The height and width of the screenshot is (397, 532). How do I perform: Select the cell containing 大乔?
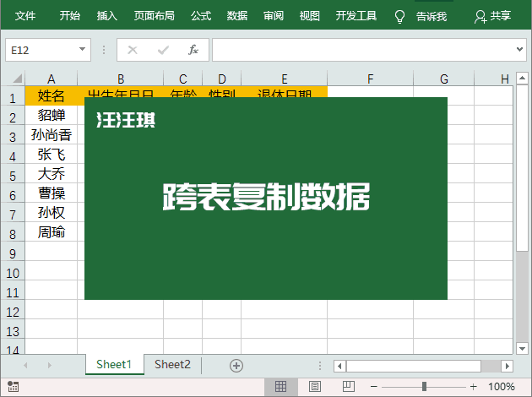point(52,174)
